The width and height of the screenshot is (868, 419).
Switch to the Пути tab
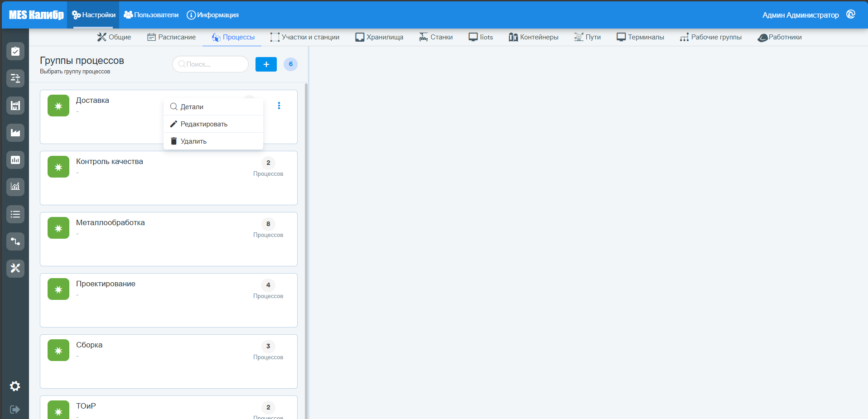point(588,37)
